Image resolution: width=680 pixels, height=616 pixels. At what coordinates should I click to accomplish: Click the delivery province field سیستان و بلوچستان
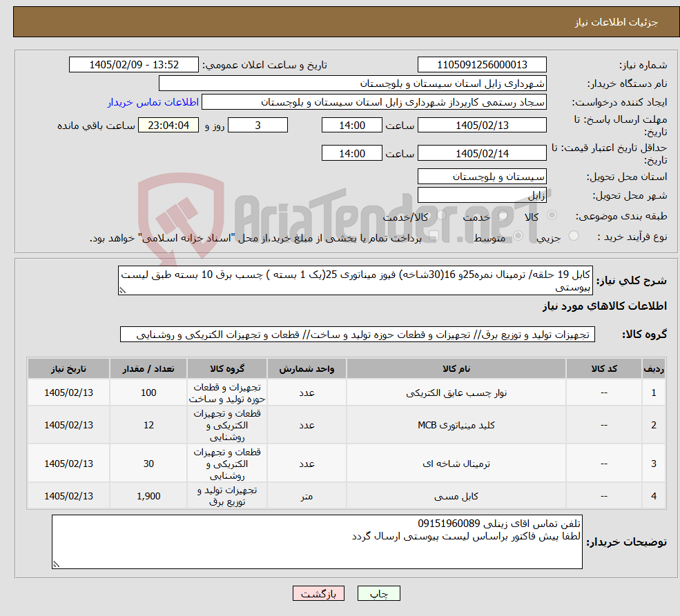(482, 177)
